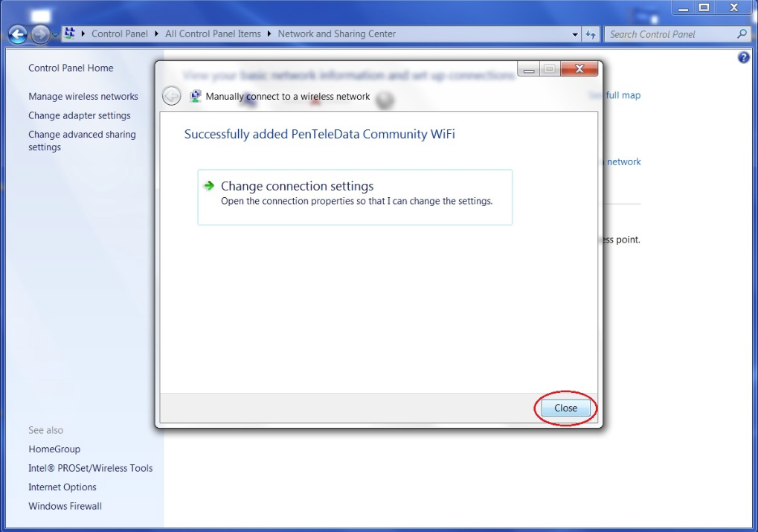Viewport: 758px width, 532px height.
Task: Maximize the Control Panel window
Action: coord(704,7)
